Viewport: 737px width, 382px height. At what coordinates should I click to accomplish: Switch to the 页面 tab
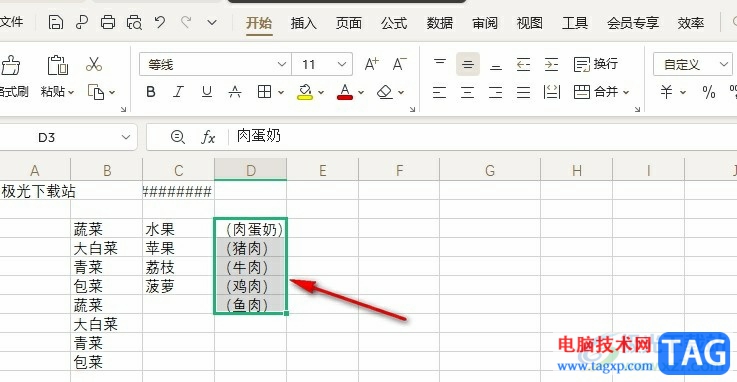pos(348,23)
